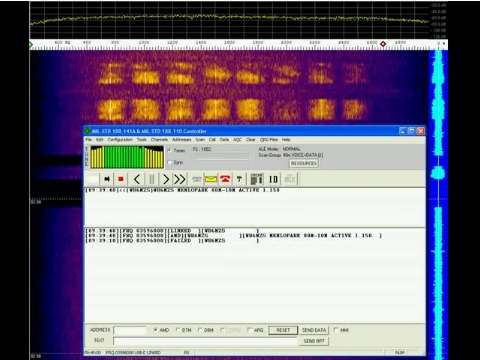Click the double right arrow toolbar button

pos(180,179)
